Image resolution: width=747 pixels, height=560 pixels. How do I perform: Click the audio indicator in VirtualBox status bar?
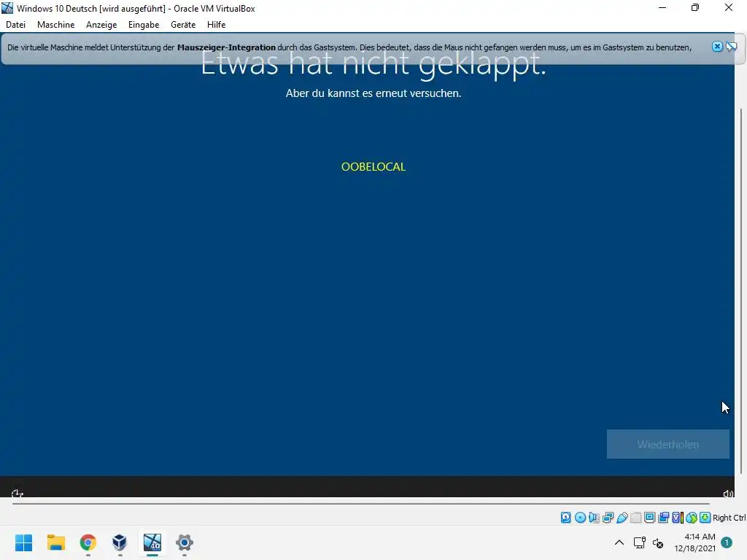594,518
